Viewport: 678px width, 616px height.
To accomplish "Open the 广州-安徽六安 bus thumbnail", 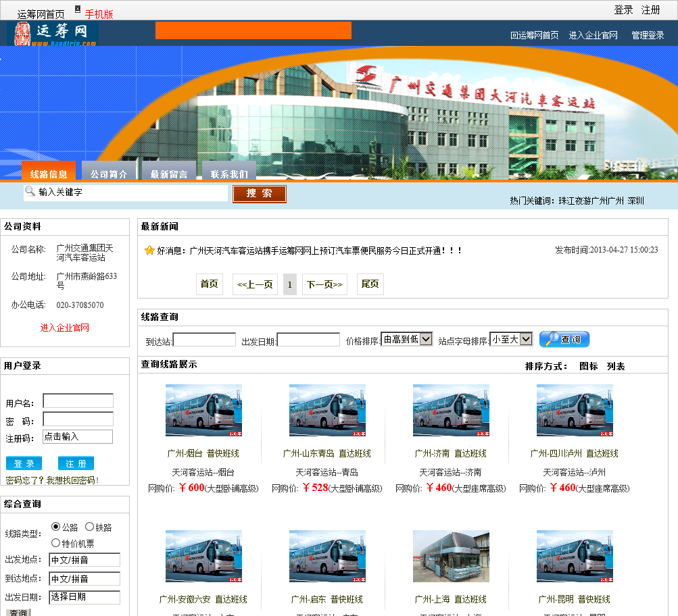I will pyautogui.click(x=203, y=557).
